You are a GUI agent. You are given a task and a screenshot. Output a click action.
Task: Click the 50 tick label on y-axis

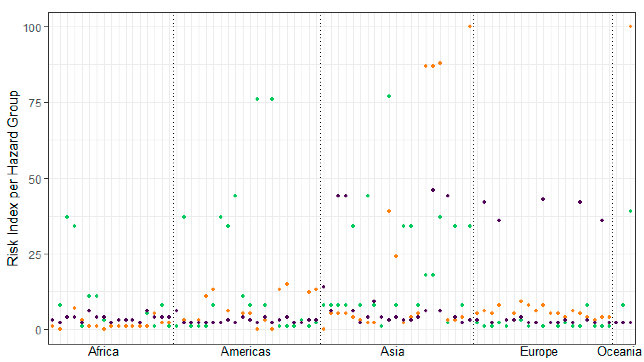pyautogui.click(x=35, y=179)
